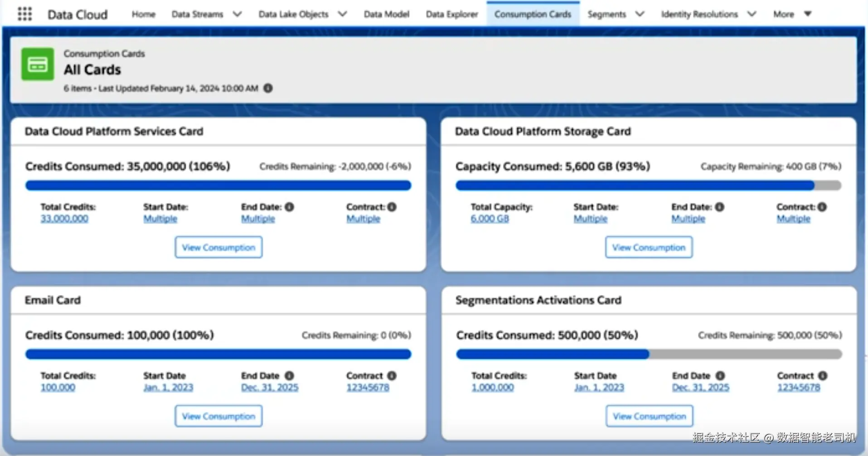The height and width of the screenshot is (456, 868).
Task: Open contract 12345678 link in Email Card
Action: coord(368,387)
